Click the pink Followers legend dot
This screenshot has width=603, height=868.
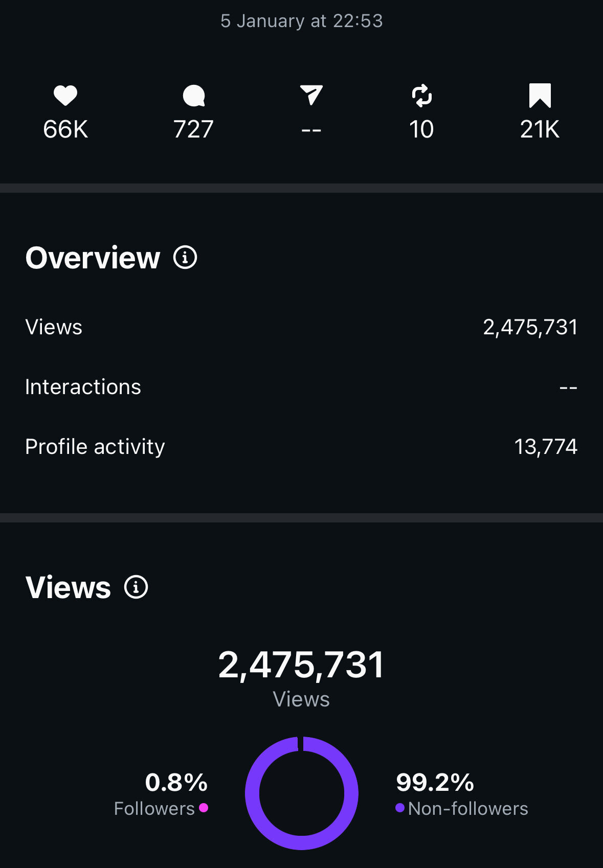[204, 808]
